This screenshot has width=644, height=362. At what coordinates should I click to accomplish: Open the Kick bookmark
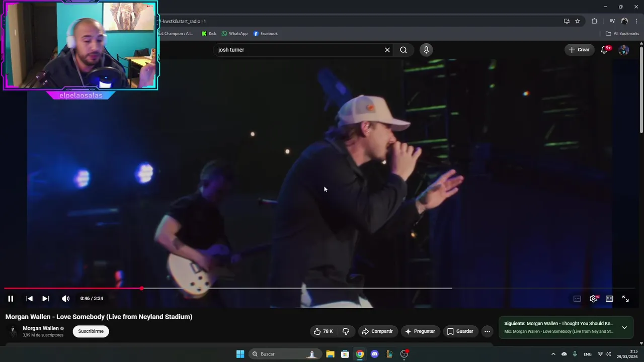coord(209,34)
